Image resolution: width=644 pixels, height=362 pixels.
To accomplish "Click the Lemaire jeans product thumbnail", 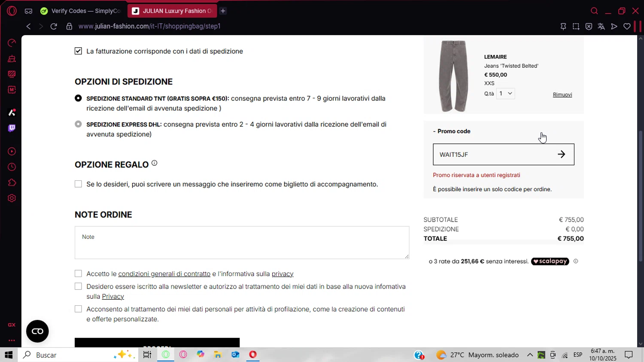I will coord(453,76).
